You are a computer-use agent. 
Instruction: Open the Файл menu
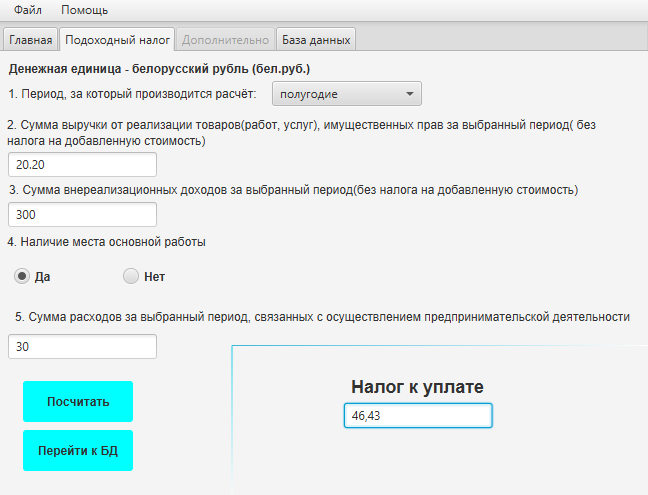coord(28,10)
